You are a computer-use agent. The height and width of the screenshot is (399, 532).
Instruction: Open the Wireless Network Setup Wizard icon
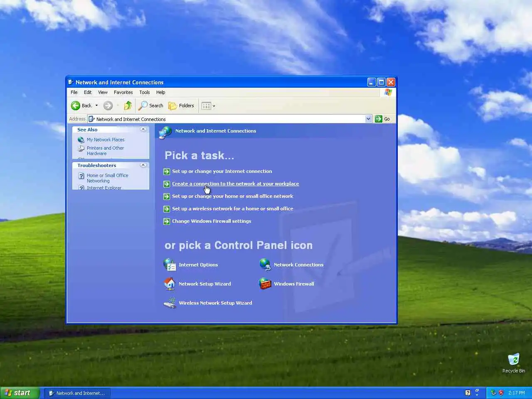coord(170,303)
